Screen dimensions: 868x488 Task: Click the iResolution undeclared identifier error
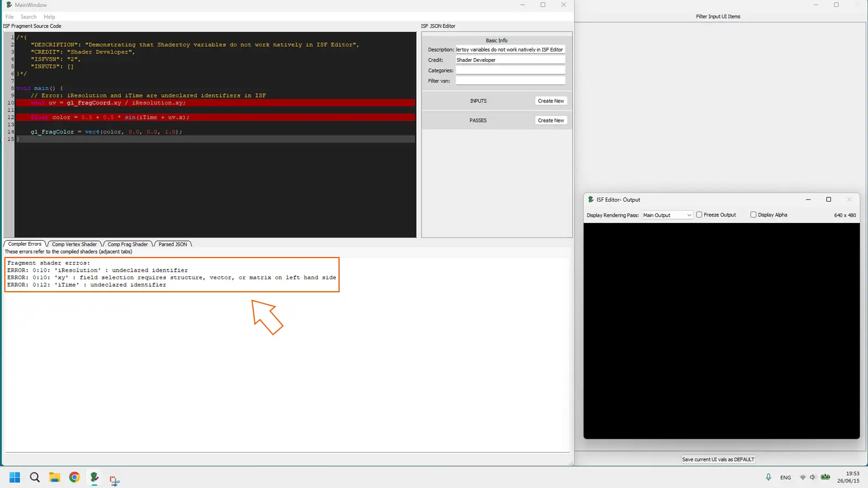[98, 270]
